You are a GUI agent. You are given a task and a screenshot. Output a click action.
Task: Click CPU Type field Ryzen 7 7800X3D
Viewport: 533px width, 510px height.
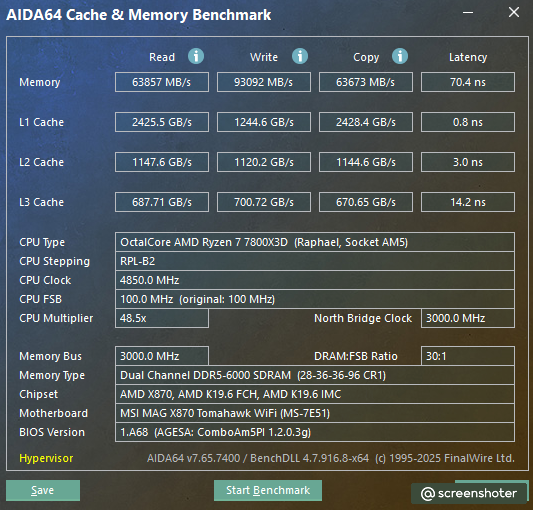[315, 242]
